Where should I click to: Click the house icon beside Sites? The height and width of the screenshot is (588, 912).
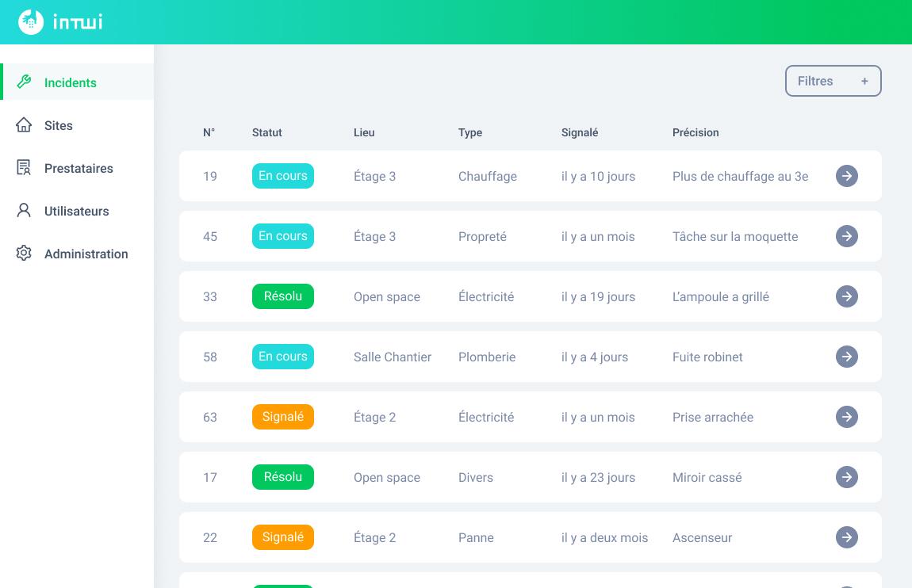click(24, 125)
